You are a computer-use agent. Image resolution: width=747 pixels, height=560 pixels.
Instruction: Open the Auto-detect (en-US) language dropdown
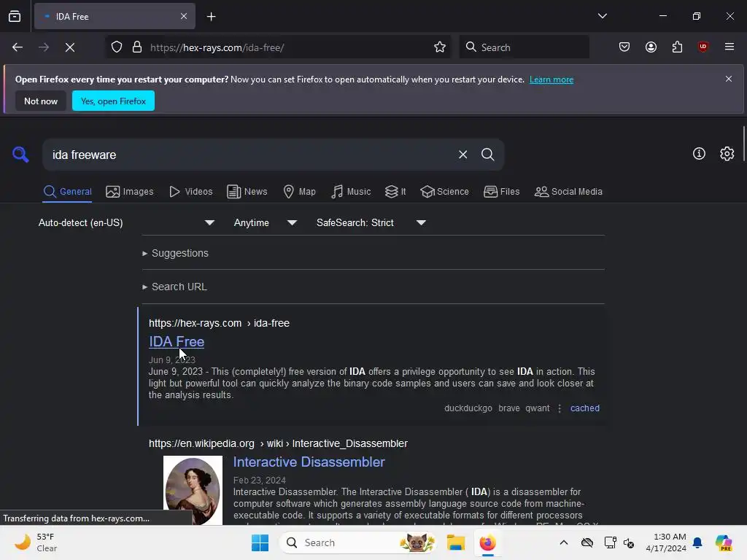point(126,223)
